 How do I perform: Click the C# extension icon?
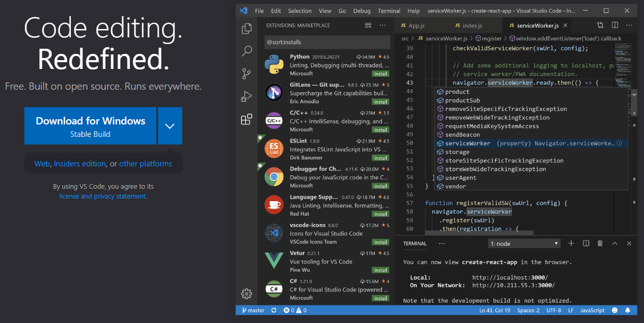pos(274,289)
